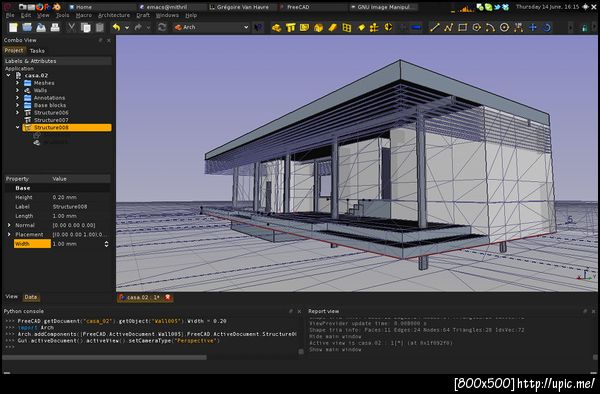Open the Arch workbench dropdown
The width and height of the screenshot is (600, 394).
pyautogui.click(x=211, y=27)
